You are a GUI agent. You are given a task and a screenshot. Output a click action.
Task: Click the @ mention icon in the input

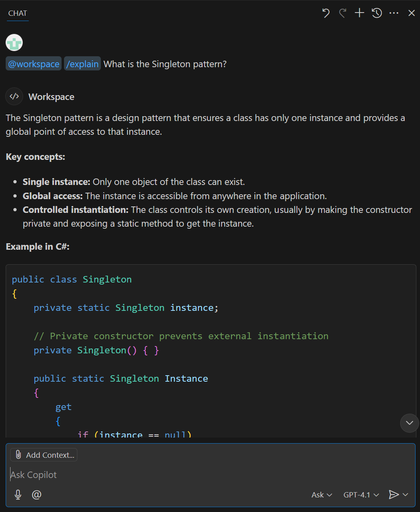coord(36,494)
